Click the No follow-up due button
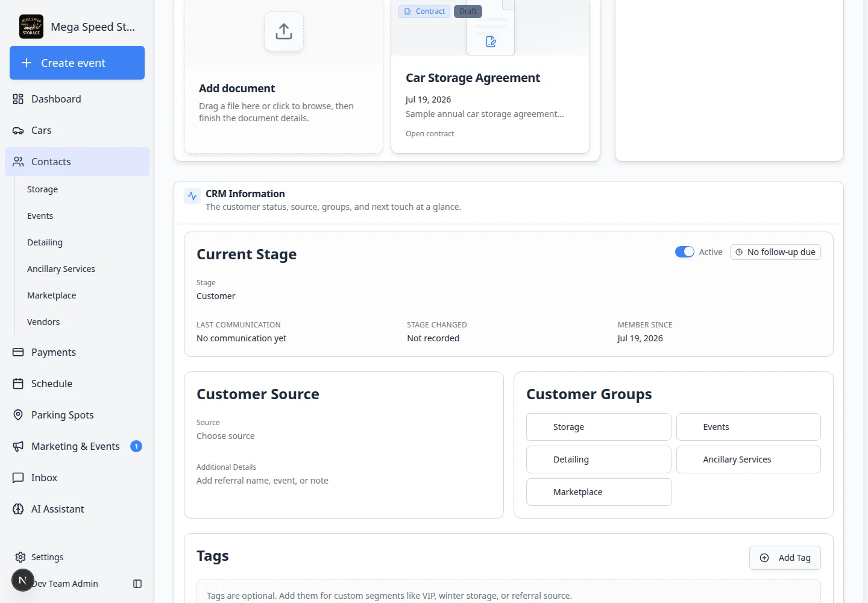Screen dimensions: 868x603 click(775, 252)
